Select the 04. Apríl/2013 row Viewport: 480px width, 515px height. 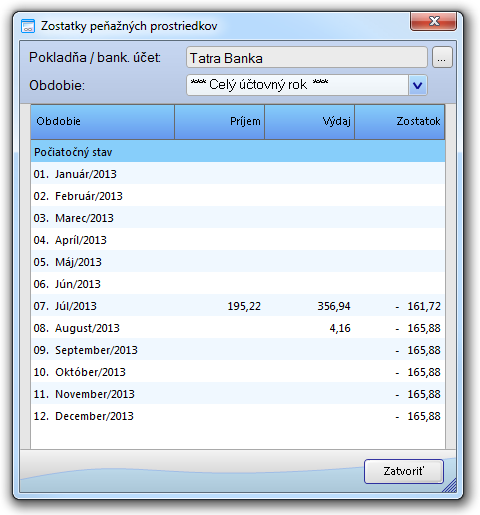pos(238,240)
